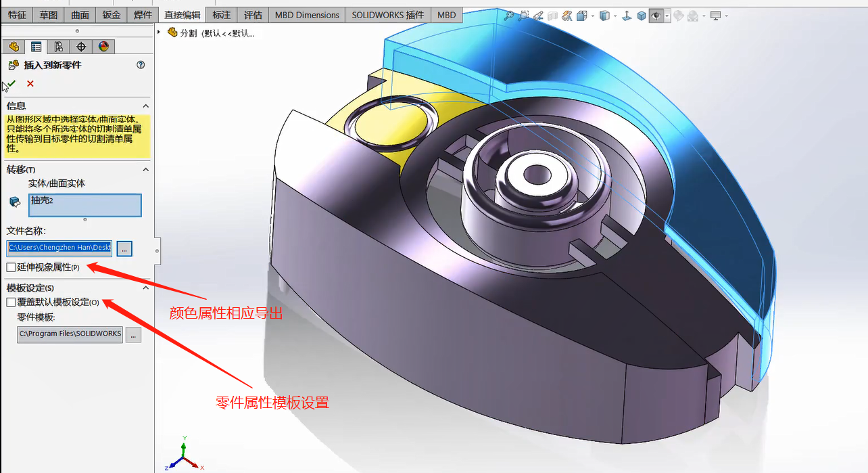
Task: Enable the 覆盖默认模板设定(O) checkbox
Action: pyautogui.click(x=11, y=302)
